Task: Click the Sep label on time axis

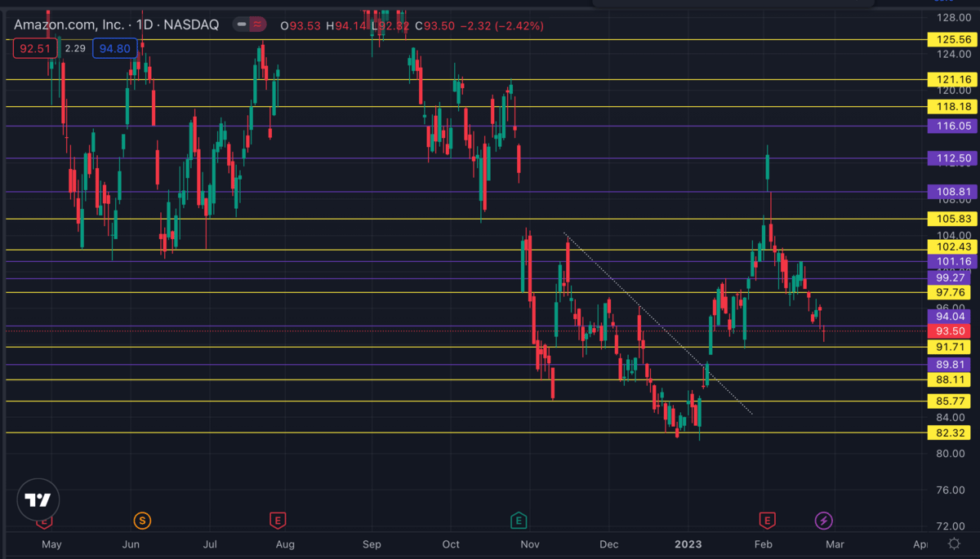Action: [x=372, y=543]
